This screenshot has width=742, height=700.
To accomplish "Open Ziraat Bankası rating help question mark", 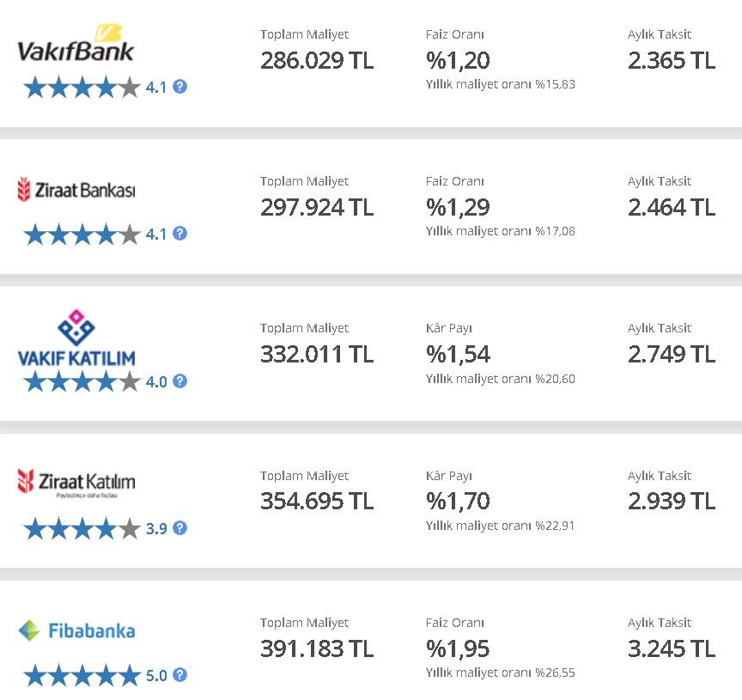I will 179,234.
